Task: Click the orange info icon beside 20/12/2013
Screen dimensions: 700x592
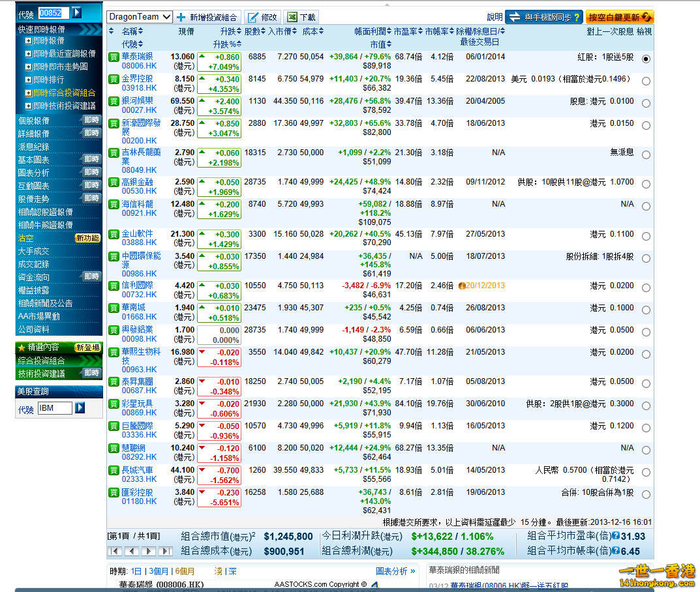Action: point(462,286)
